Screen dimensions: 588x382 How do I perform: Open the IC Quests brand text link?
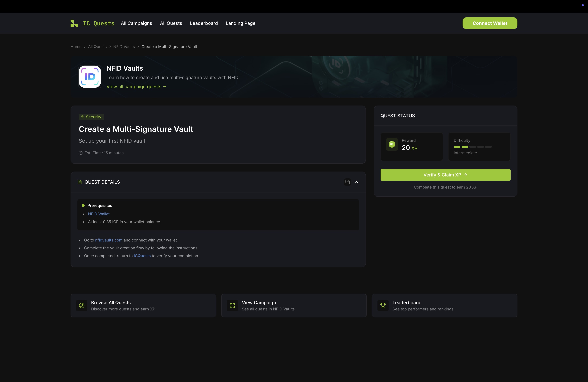point(99,23)
